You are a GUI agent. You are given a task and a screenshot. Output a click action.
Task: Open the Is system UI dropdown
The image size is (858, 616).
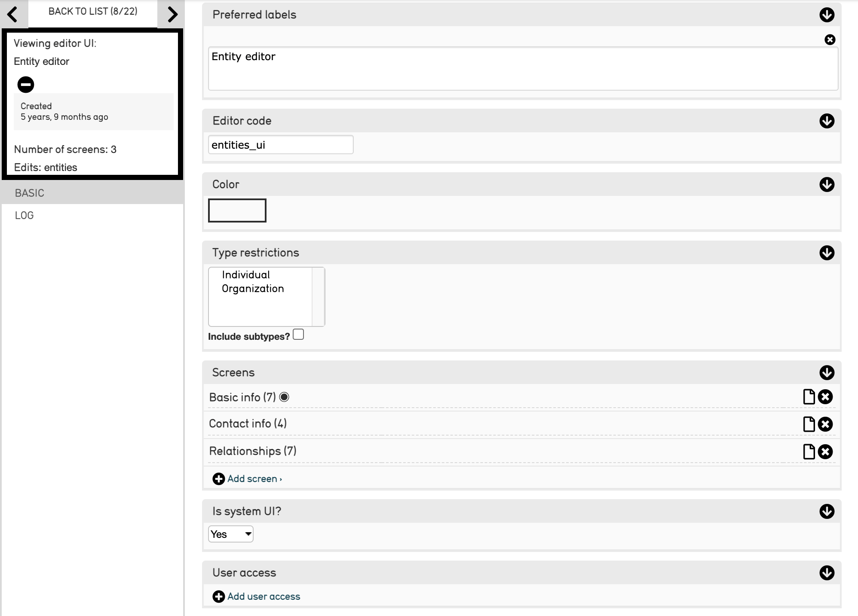click(231, 534)
